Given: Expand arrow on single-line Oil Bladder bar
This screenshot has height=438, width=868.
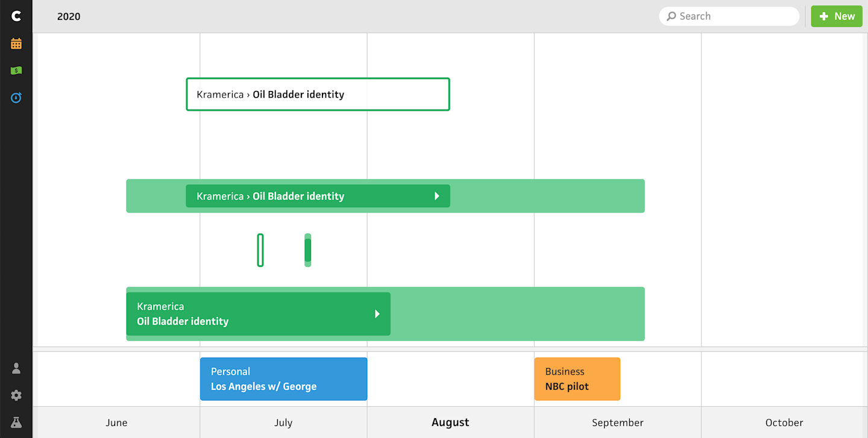Looking at the screenshot, I should (437, 196).
